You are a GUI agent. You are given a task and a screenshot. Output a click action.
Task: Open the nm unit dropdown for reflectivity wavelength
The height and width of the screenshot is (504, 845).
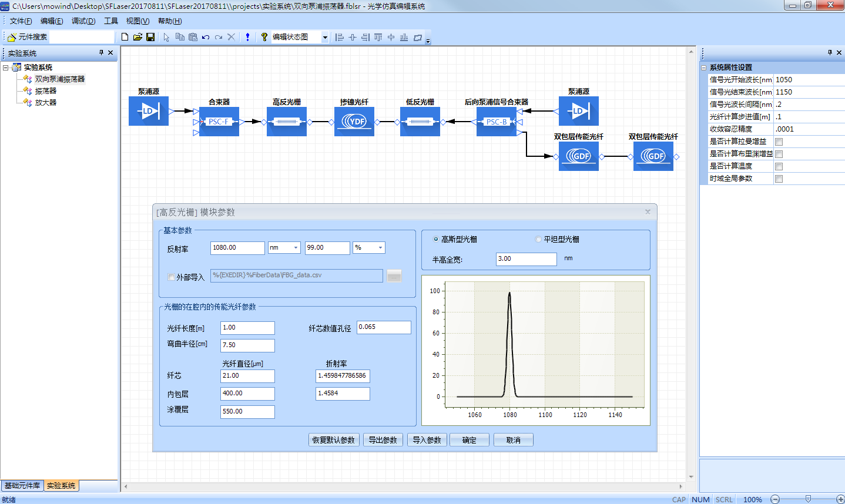coord(296,248)
